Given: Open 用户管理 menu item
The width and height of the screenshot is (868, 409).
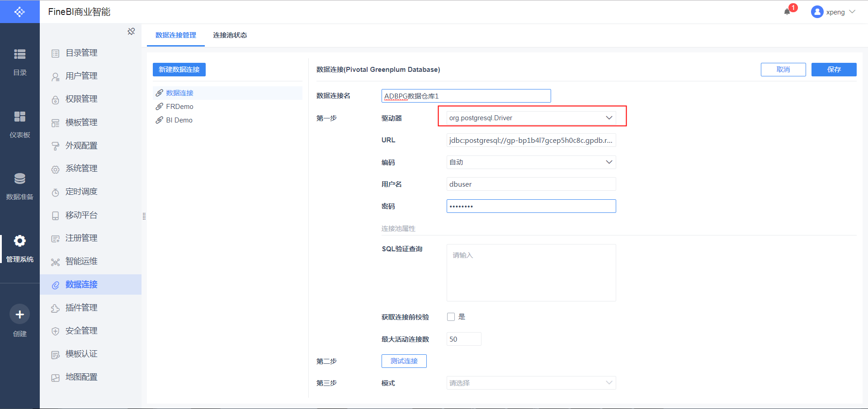Looking at the screenshot, I should point(90,76).
